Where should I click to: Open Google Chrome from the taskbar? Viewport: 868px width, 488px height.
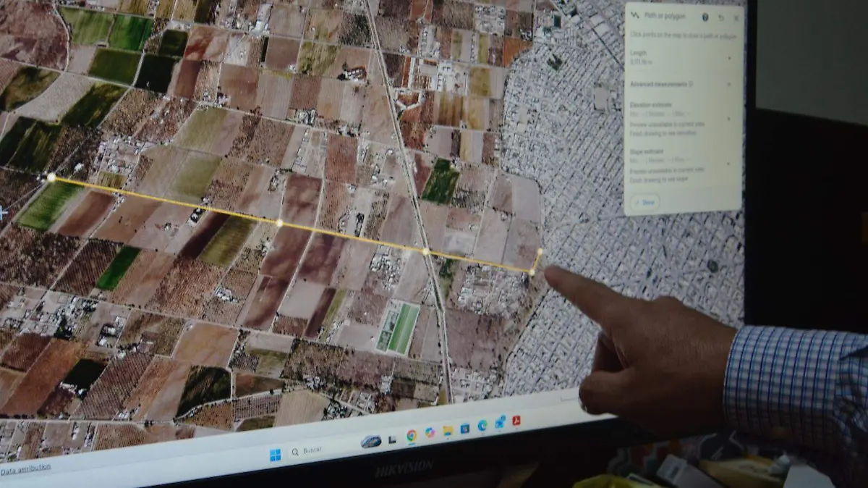point(412,435)
